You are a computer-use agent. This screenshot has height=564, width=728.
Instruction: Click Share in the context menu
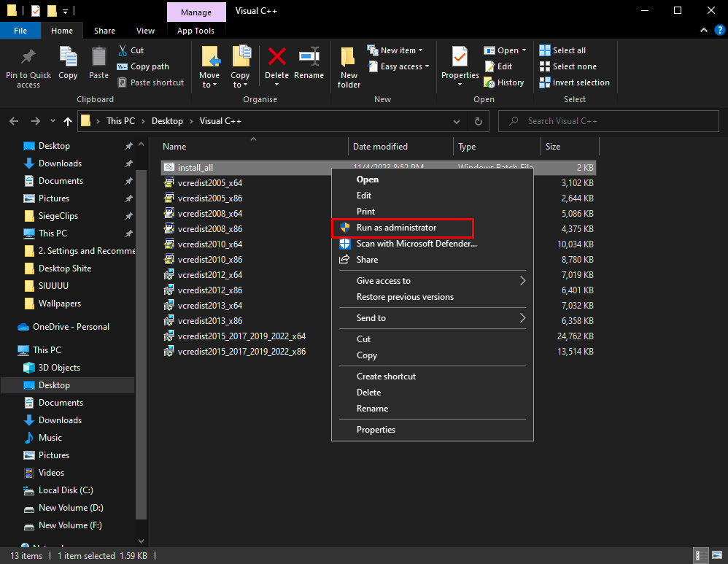coord(433,260)
